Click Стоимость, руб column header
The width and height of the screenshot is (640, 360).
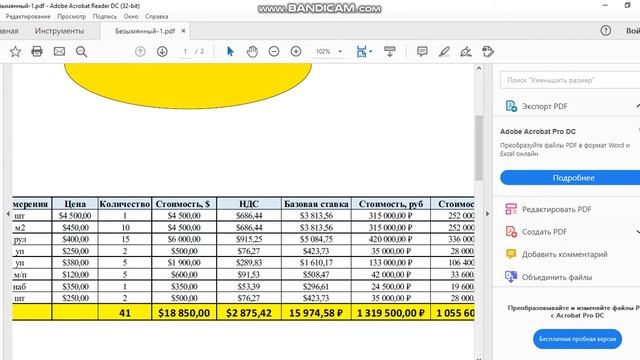pos(391,204)
